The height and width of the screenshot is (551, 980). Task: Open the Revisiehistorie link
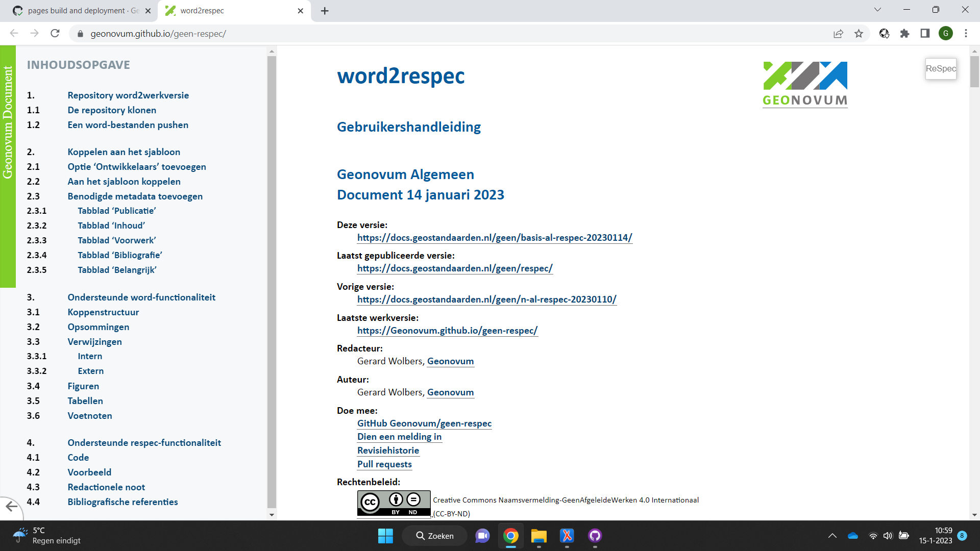click(388, 450)
